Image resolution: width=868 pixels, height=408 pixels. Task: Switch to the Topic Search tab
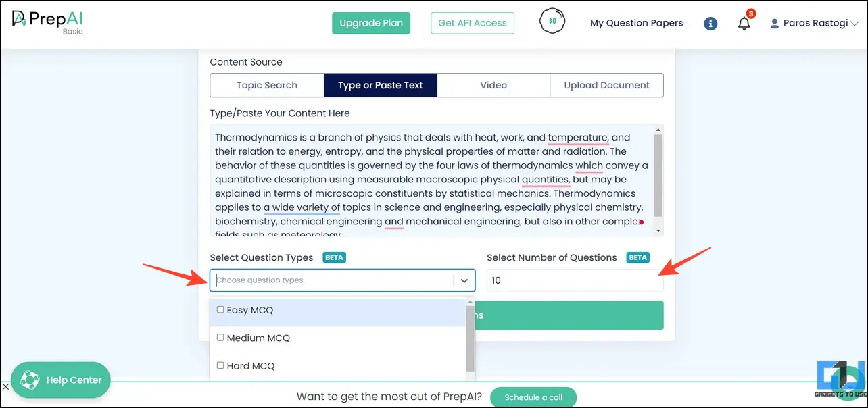pos(267,85)
